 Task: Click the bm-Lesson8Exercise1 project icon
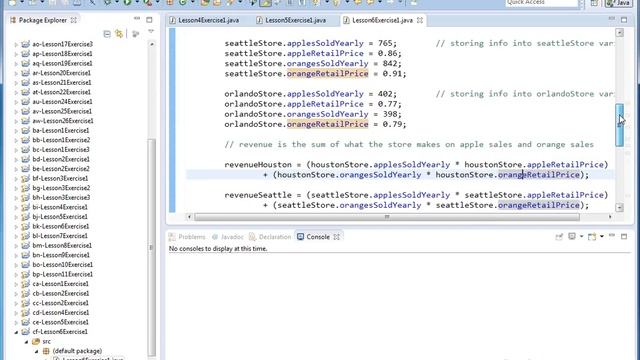pos(26,246)
